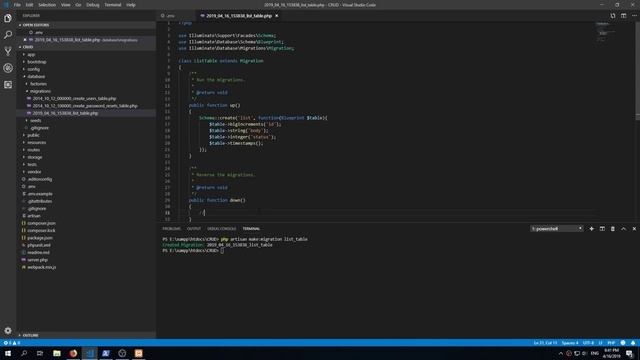Maximize the panel using up chevron
Screen dimensions: 640x360
[x=623, y=229]
